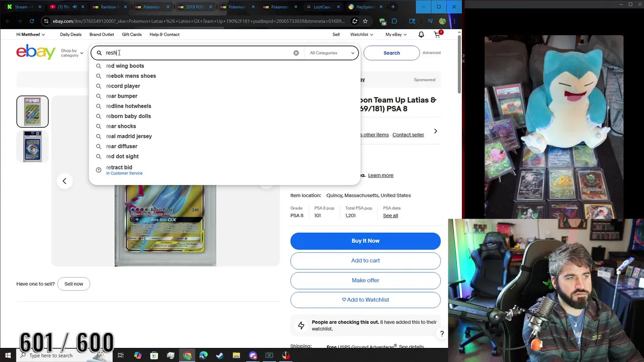This screenshot has height=362, width=644.
Task: Clear the search box text
Action: 296,53
